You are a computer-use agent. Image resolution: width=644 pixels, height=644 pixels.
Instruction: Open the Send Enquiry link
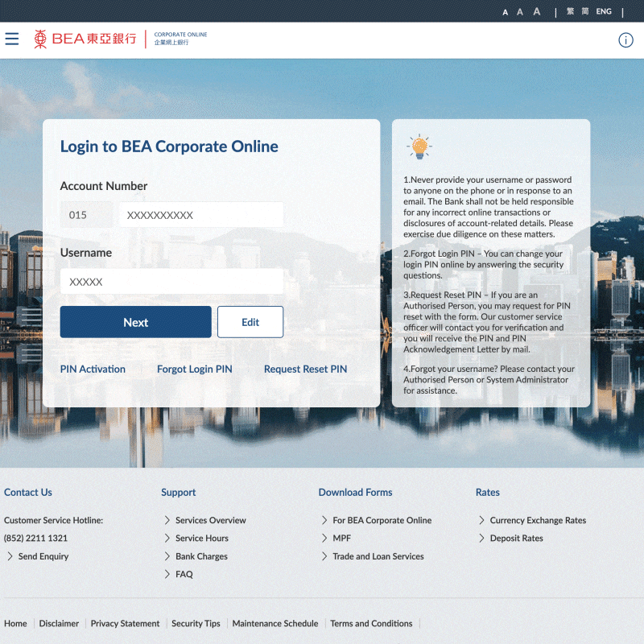(x=43, y=556)
